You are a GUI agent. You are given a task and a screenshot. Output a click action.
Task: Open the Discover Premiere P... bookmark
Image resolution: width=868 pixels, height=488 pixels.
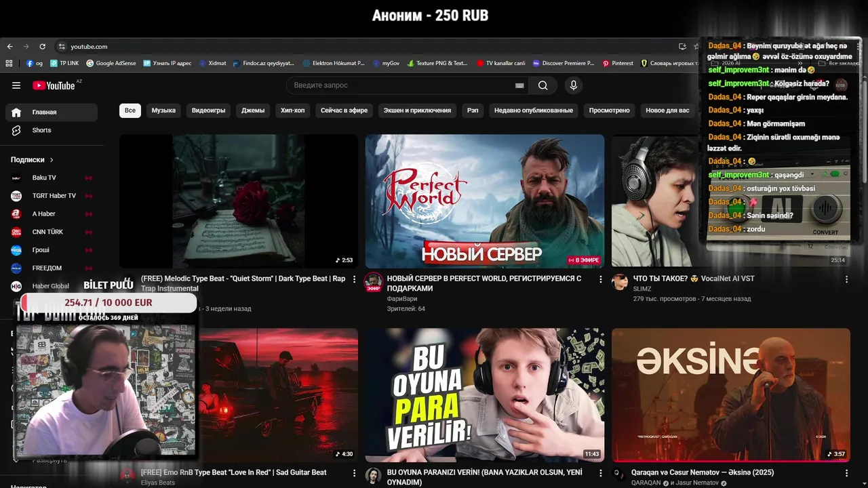pyautogui.click(x=564, y=63)
